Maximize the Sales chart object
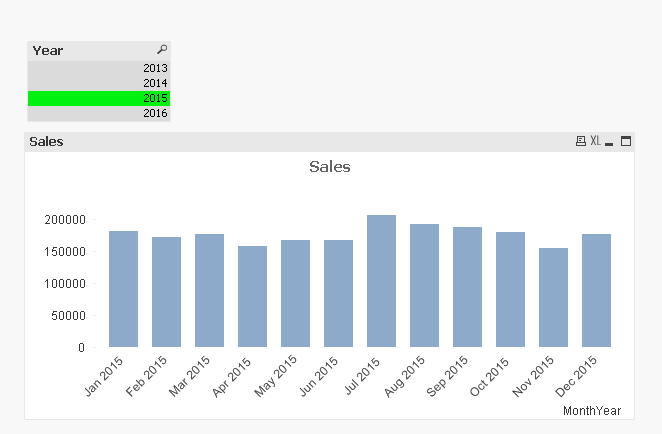The width and height of the screenshot is (662, 434). (x=626, y=142)
